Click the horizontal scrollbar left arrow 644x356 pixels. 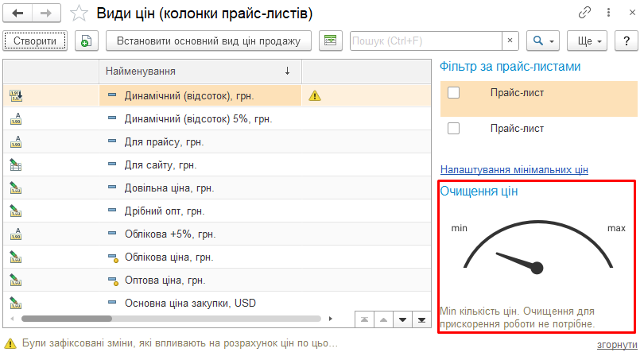click(12, 319)
